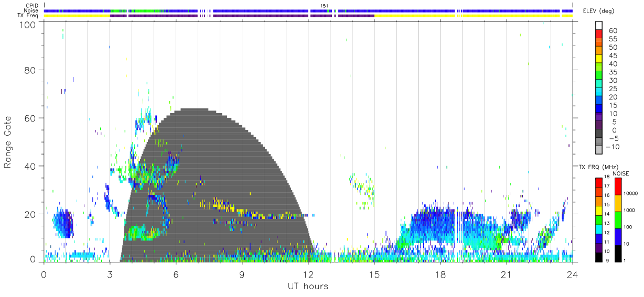Click the "NOISE" colorbar title
This screenshot has width=644, height=297.
point(621,173)
